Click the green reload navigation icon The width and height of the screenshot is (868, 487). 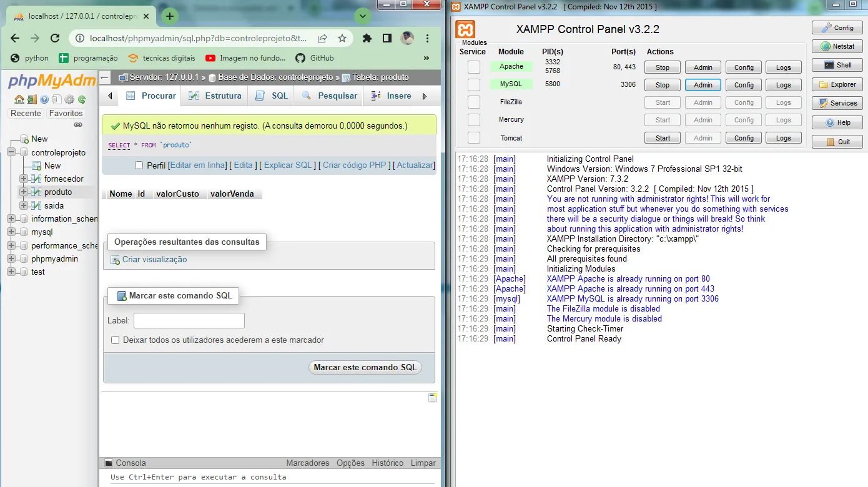(x=82, y=99)
